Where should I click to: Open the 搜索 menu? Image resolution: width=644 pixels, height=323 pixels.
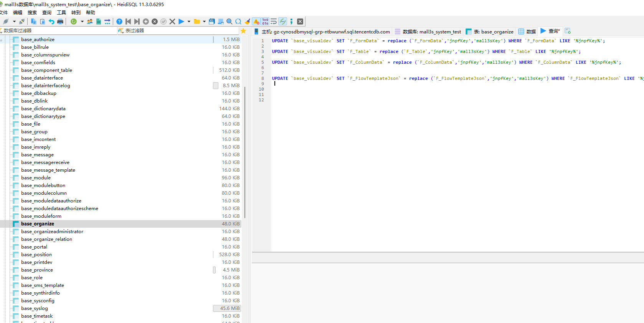pyautogui.click(x=32, y=13)
